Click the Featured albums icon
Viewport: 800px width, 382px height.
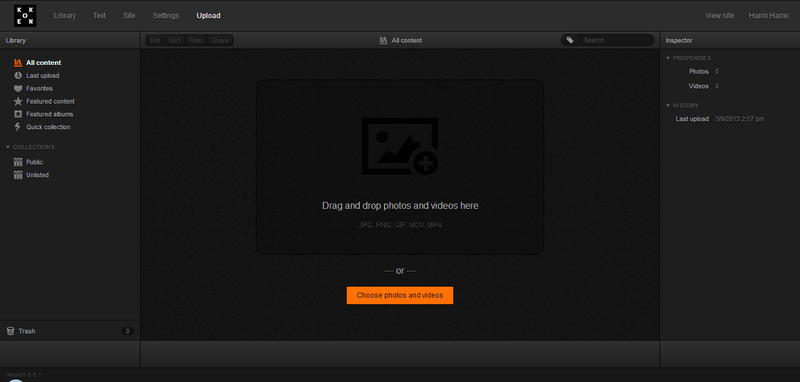[18, 114]
